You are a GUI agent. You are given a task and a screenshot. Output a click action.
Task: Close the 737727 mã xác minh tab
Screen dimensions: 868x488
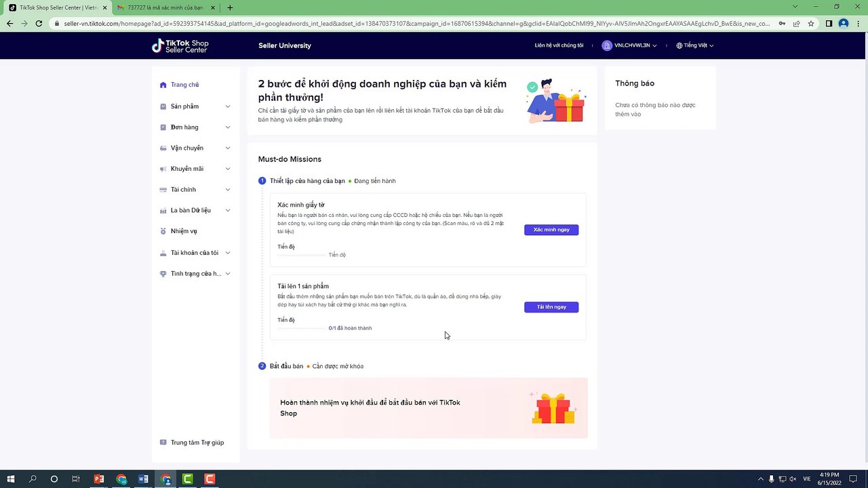click(213, 7)
